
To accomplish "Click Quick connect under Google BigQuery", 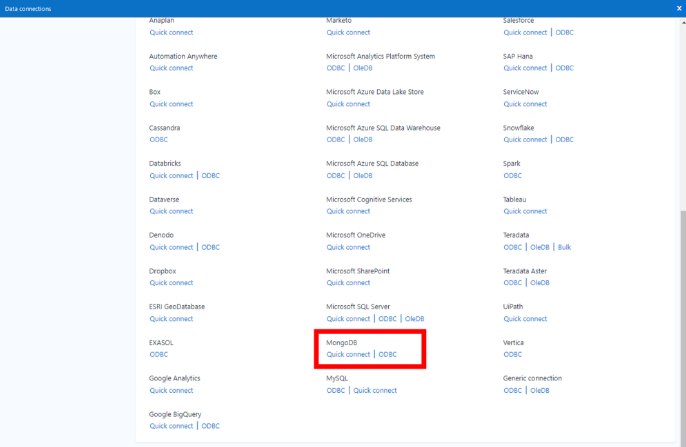I will 171,426.
